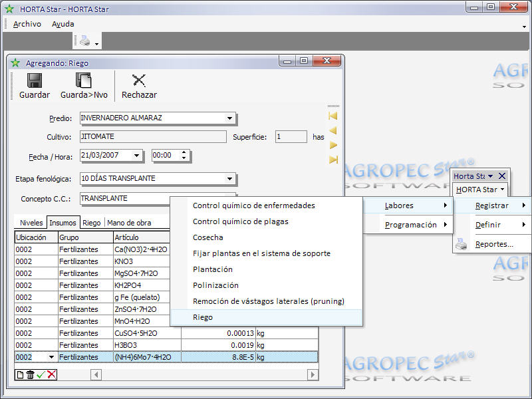The width and height of the screenshot is (532, 399).
Task: Confirm row edit green checkmark
Action: click(x=41, y=375)
